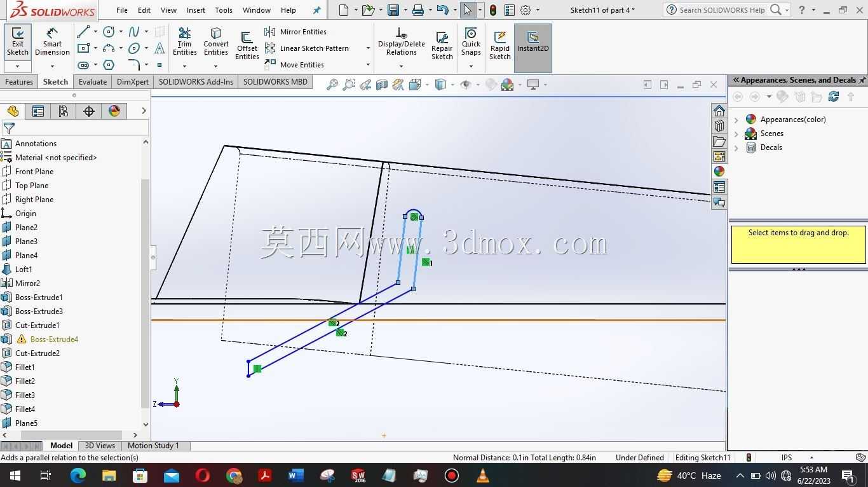Click the Rebuild traffic light icon
The height and width of the screenshot is (487, 868).
pos(493,10)
